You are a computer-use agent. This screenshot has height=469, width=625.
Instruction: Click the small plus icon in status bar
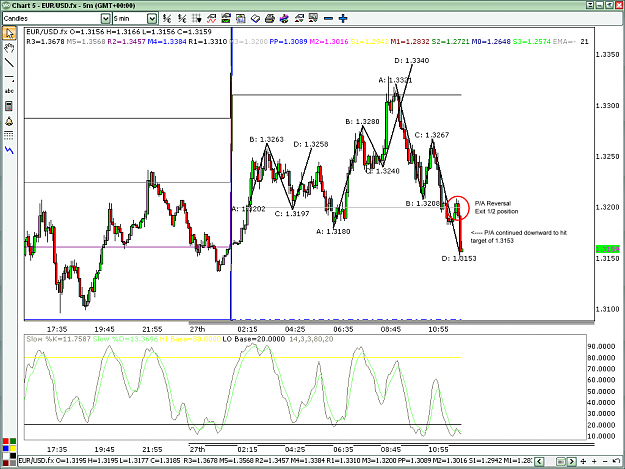tap(594, 461)
